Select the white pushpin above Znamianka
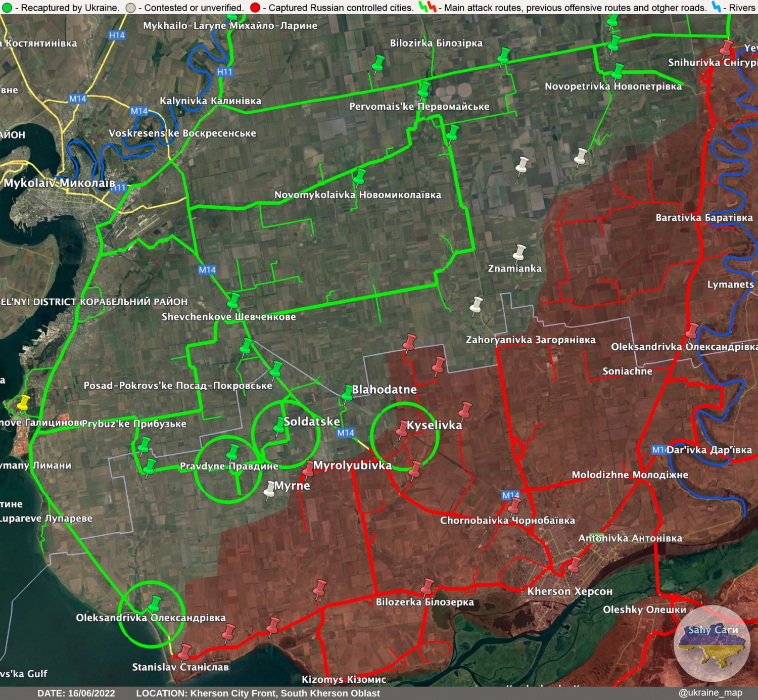 [519, 252]
